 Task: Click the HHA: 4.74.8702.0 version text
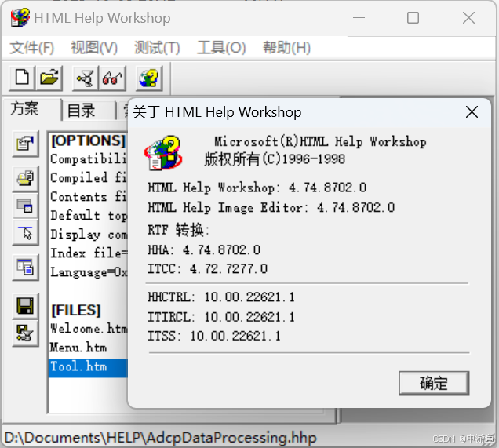tap(204, 249)
